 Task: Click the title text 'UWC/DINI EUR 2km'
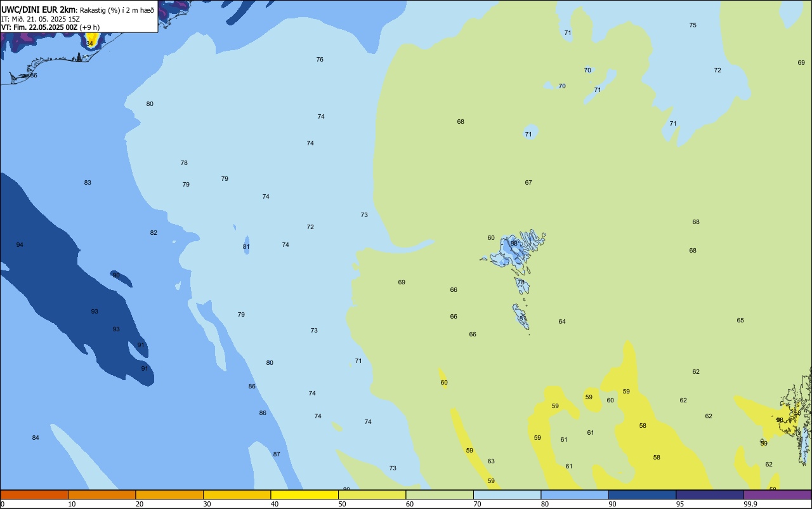38,10
